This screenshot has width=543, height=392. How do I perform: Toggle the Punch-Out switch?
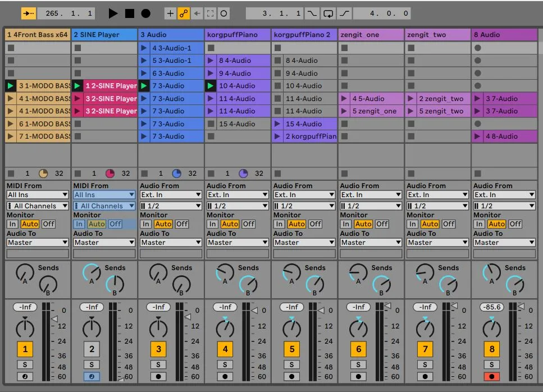point(344,13)
